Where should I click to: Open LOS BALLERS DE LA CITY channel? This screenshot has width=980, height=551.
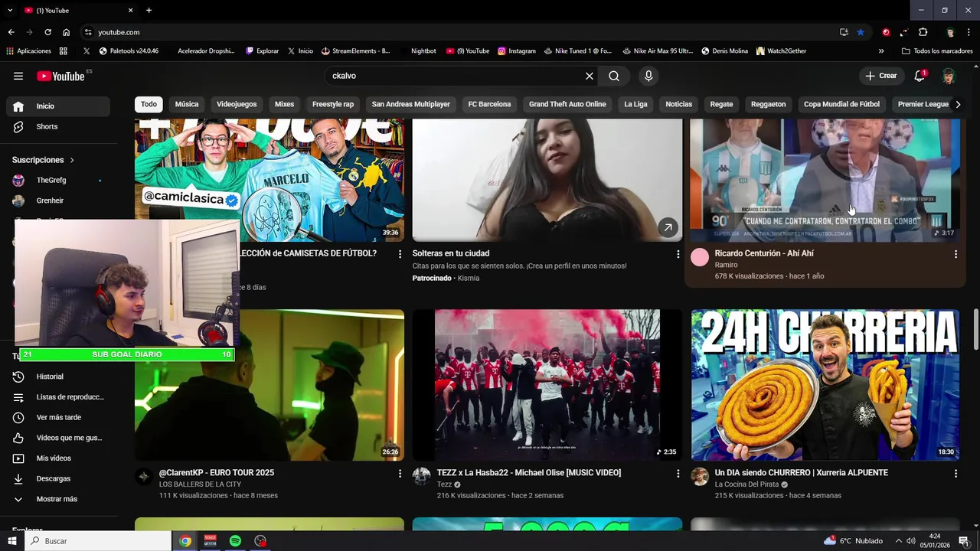pyautogui.click(x=200, y=484)
